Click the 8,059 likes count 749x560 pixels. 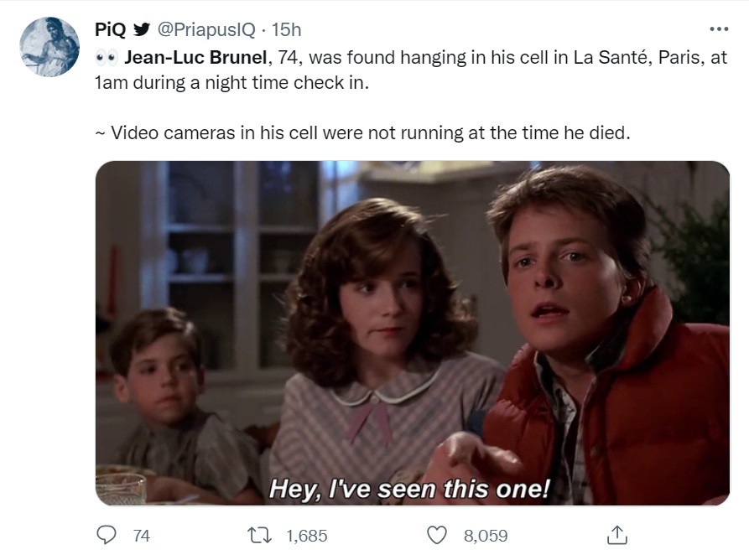pos(486,536)
